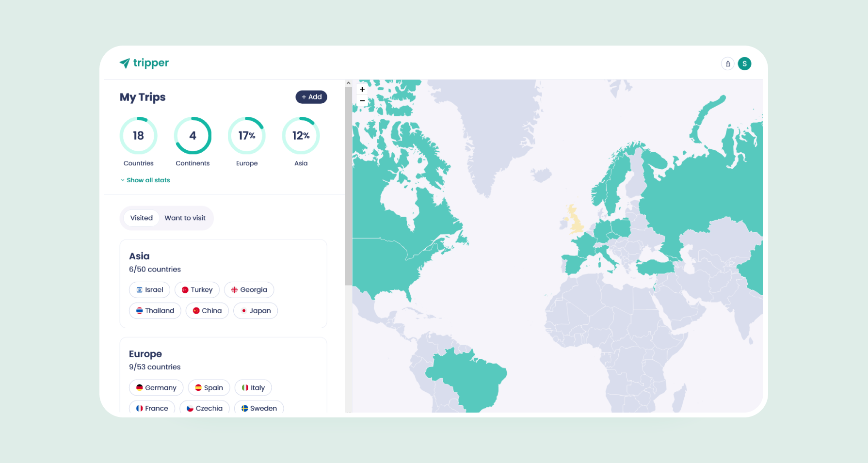868x463 pixels.
Task: Click the chevron beside Show all stats
Action: (123, 180)
